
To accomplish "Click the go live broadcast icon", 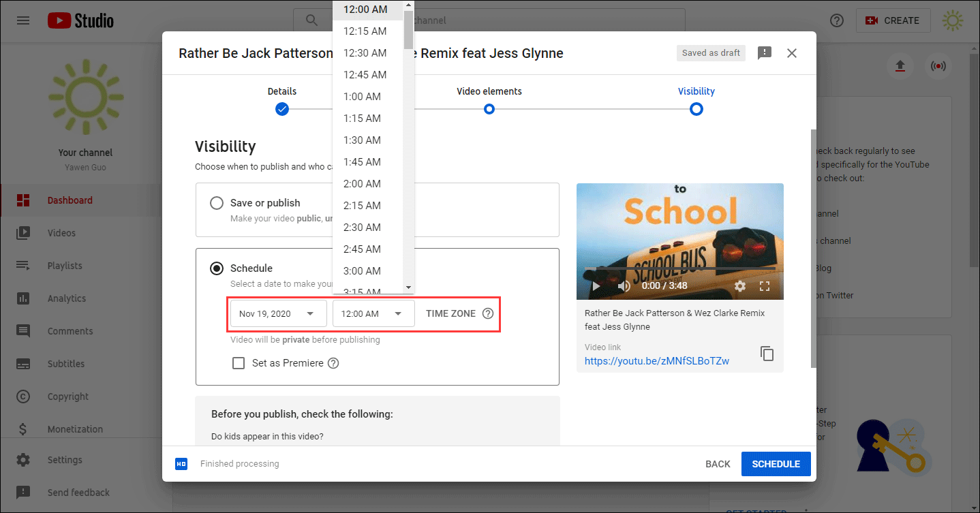I will point(938,66).
